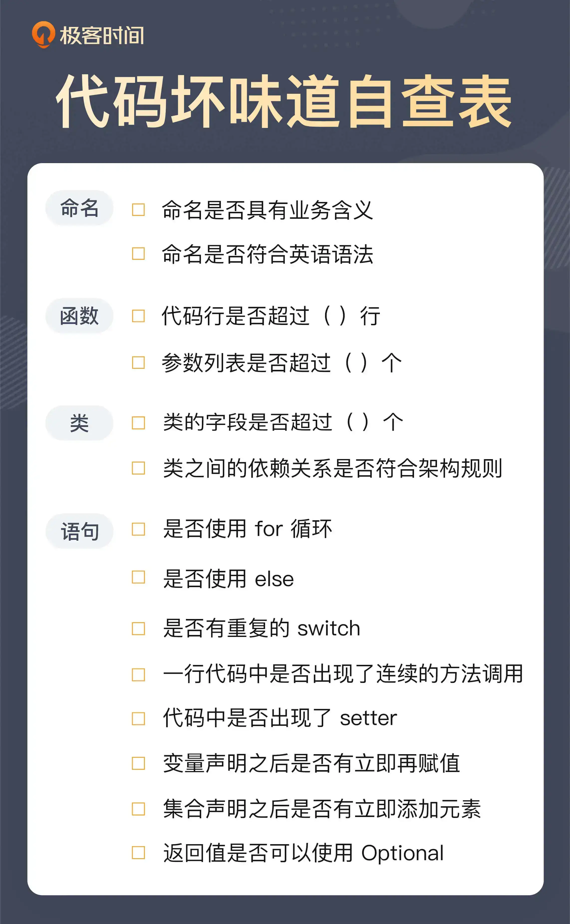
Task: Check the 返回值是否可以使用 Optional checkbox
Action: click(138, 853)
